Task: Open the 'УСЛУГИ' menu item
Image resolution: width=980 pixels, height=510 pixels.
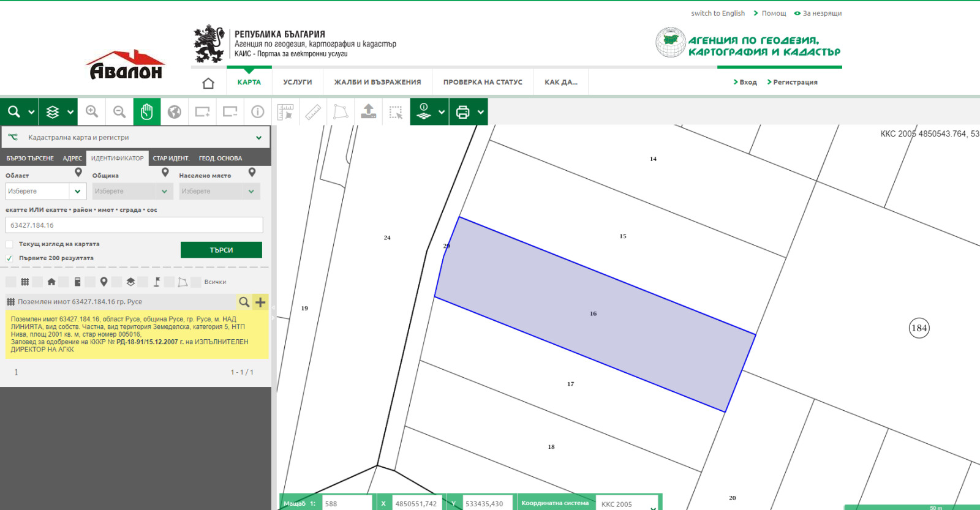Action: pyautogui.click(x=297, y=82)
